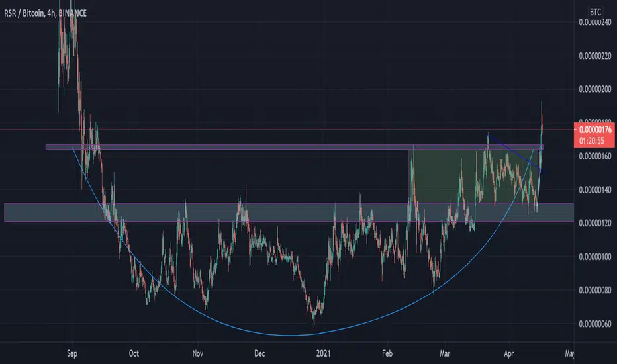Click the Dec label on time axis

tap(260, 353)
